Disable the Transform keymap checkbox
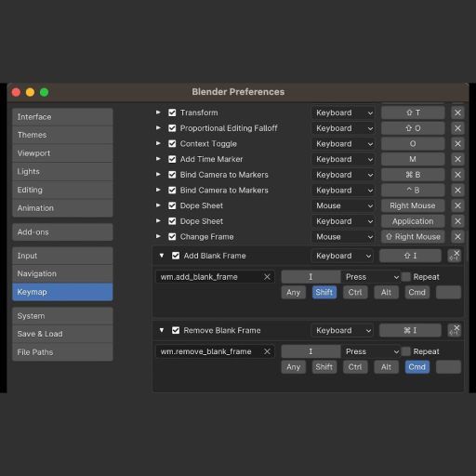 (172, 112)
